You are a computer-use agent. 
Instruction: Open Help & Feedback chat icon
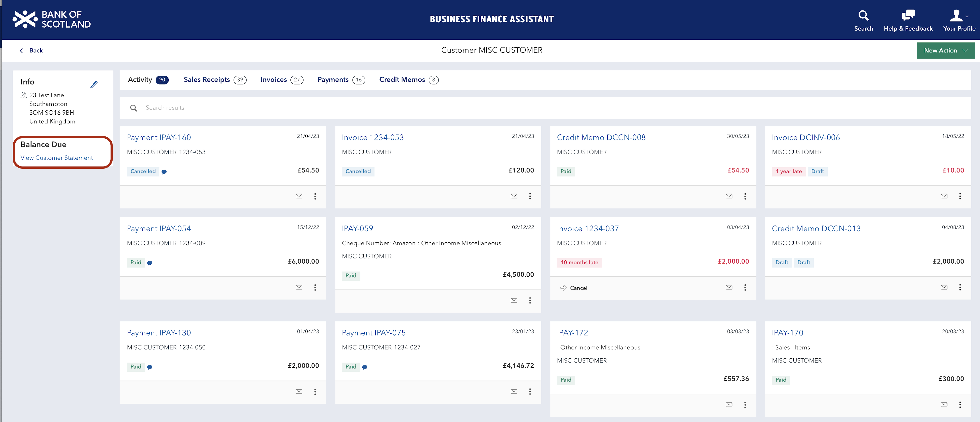pyautogui.click(x=908, y=16)
